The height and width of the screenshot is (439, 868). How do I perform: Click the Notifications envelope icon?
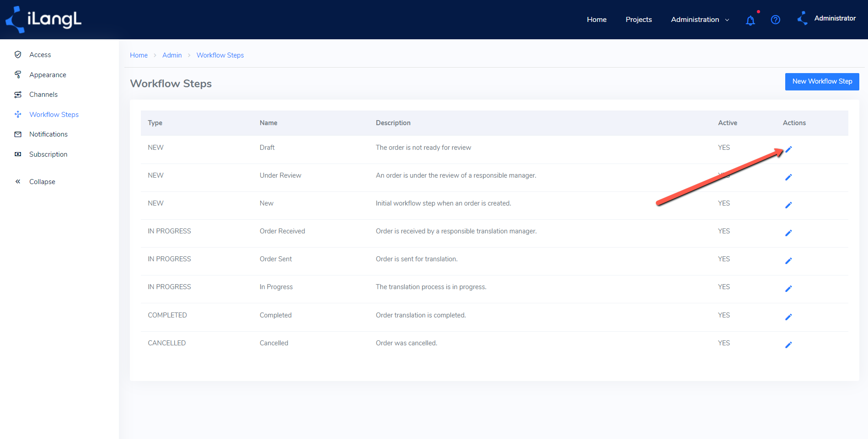[18, 134]
